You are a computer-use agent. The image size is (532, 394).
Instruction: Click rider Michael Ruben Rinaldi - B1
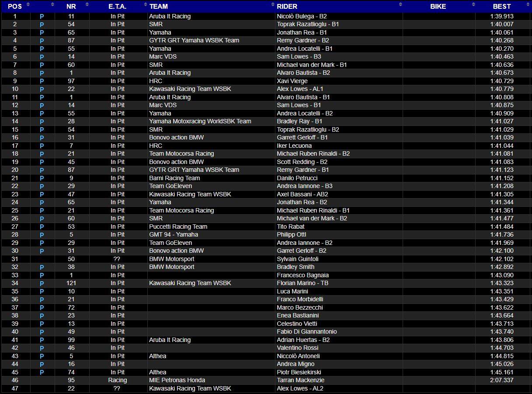(x=313, y=211)
